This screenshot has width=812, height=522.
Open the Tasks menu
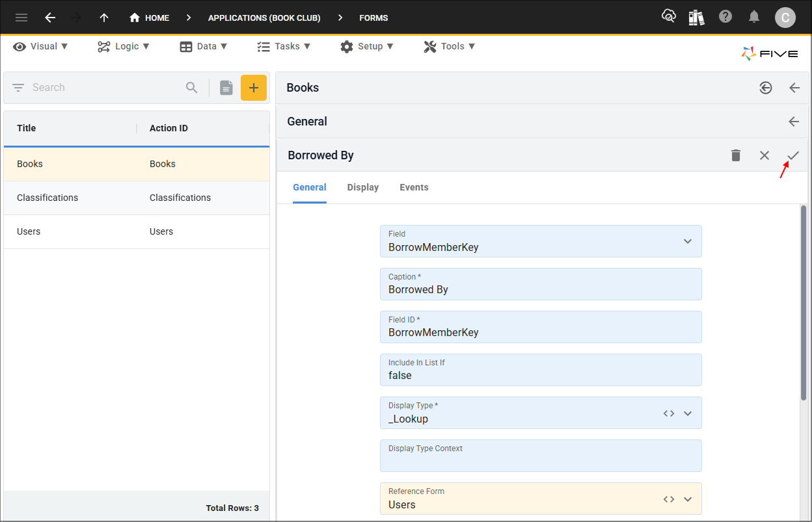284,46
